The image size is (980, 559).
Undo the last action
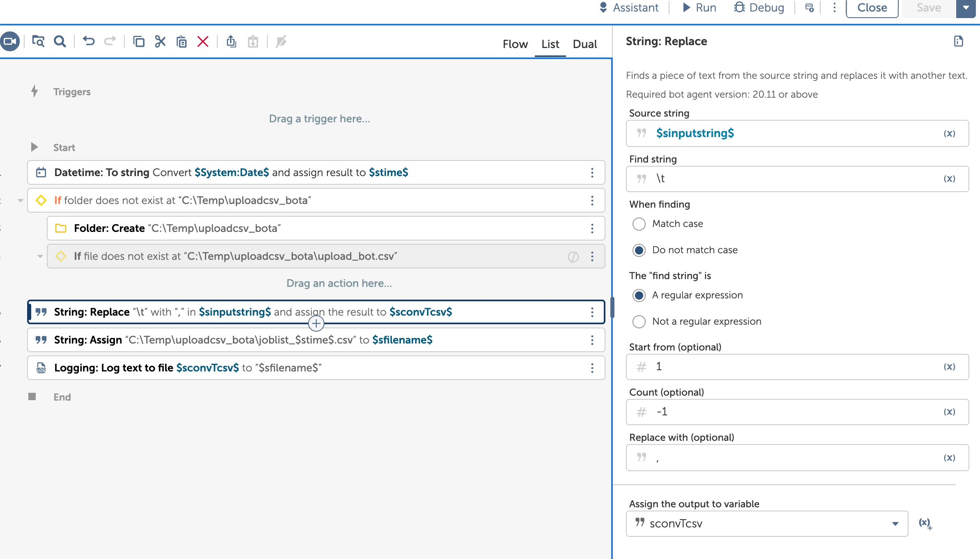coord(89,41)
